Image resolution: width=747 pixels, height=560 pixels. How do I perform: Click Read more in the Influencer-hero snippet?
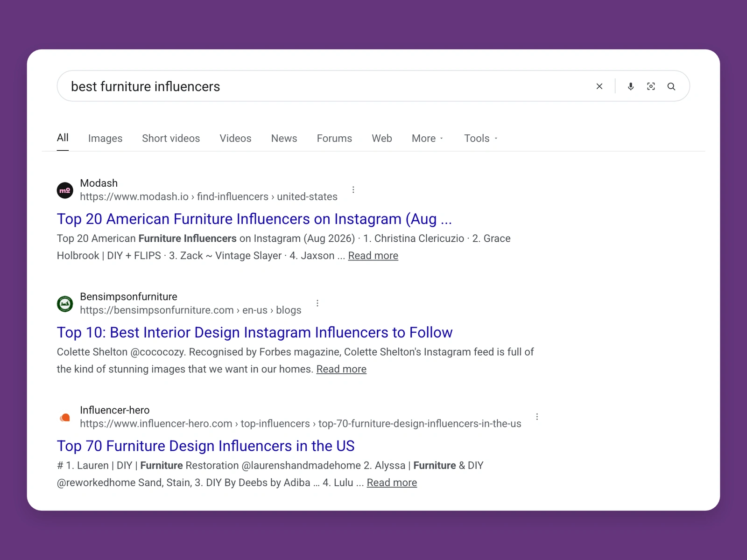[392, 483]
